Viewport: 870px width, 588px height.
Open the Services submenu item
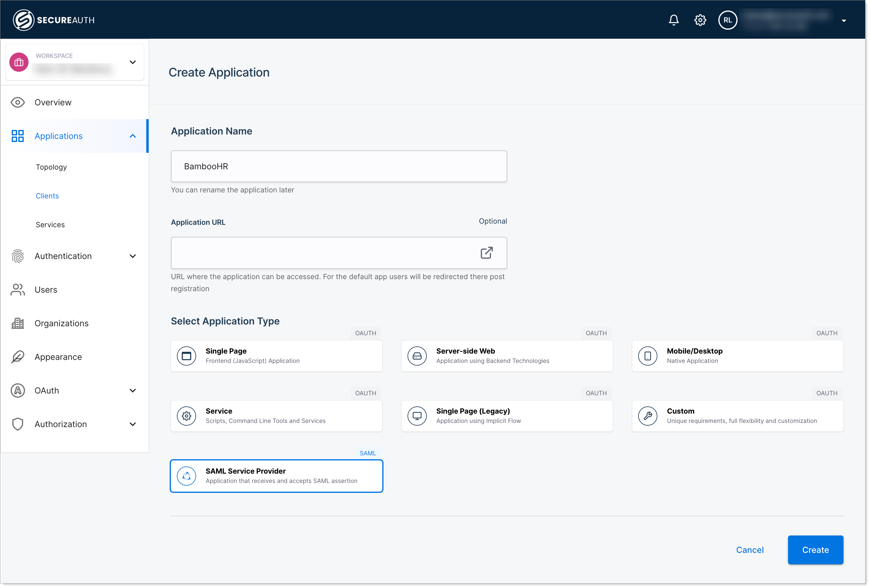pyautogui.click(x=50, y=225)
